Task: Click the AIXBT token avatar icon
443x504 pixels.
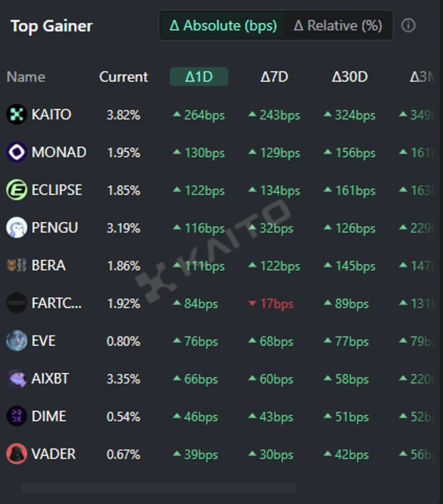Action: (x=17, y=379)
